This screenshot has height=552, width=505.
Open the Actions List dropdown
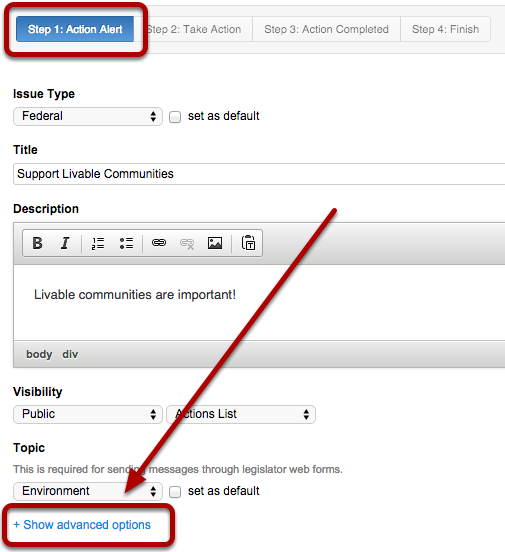(241, 414)
